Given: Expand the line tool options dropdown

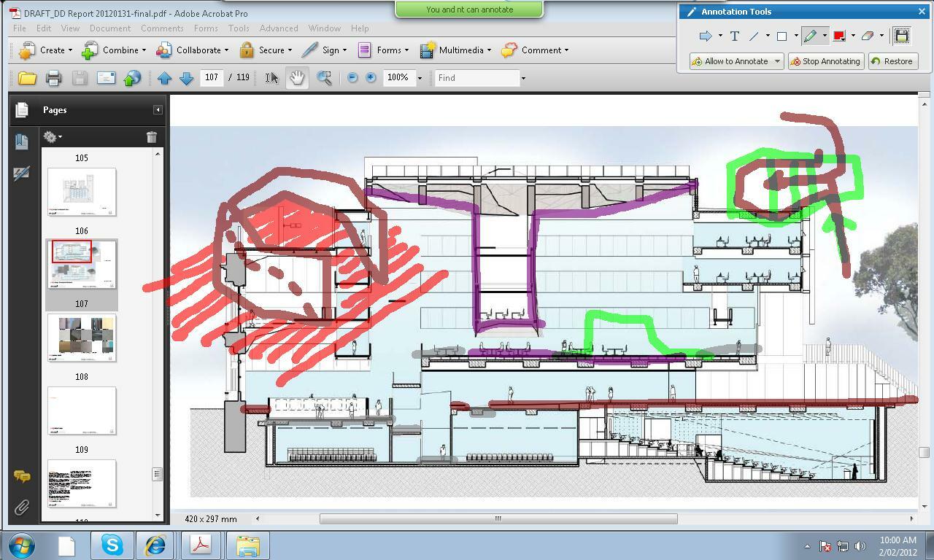Looking at the screenshot, I should pos(768,36).
